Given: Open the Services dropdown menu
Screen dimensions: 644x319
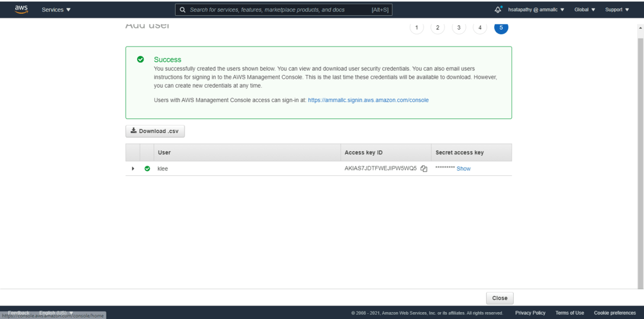Looking at the screenshot, I should [56, 10].
